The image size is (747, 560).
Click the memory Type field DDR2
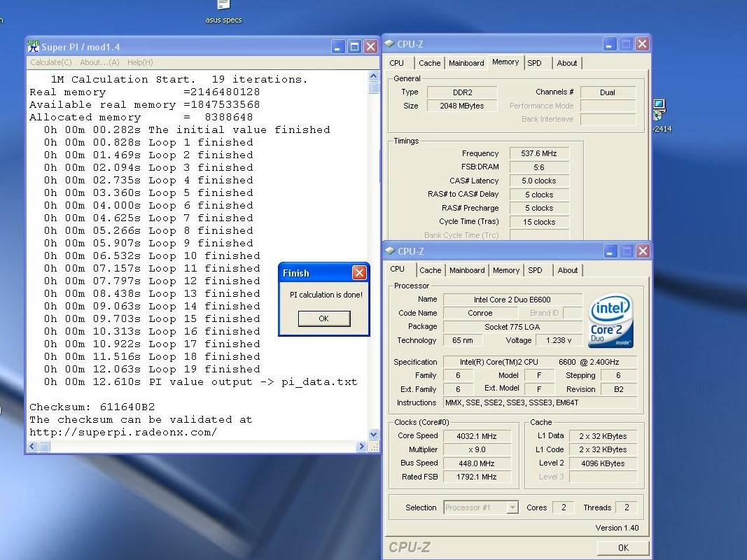click(462, 92)
